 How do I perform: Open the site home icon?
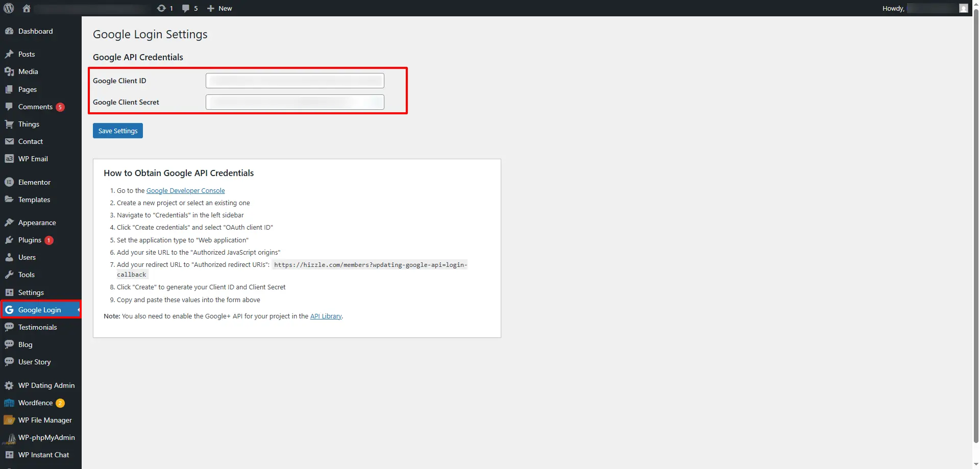pos(27,8)
